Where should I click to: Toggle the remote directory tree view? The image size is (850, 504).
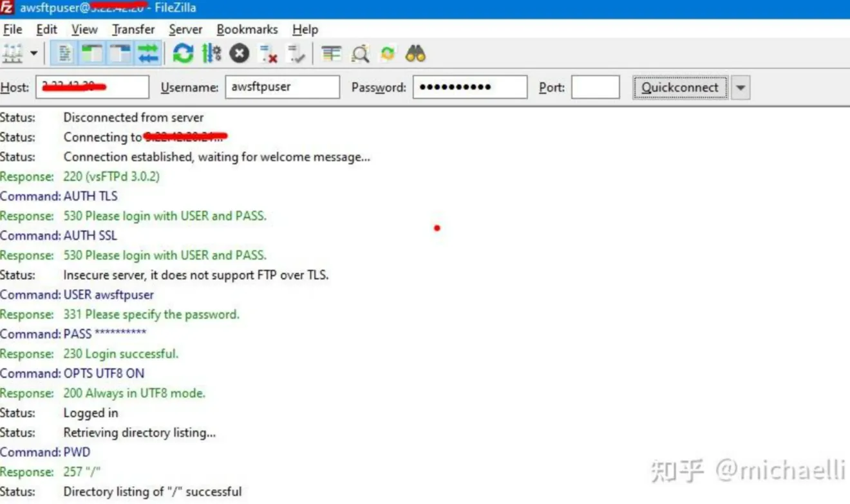(120, 54)
